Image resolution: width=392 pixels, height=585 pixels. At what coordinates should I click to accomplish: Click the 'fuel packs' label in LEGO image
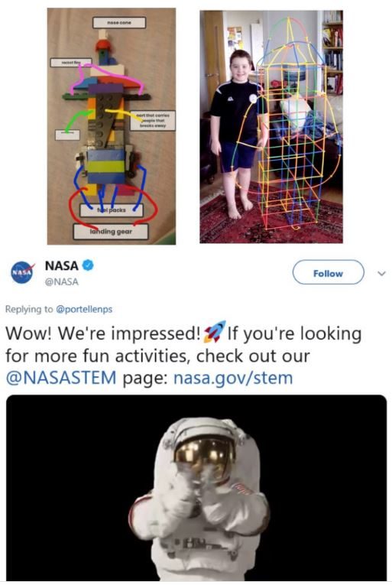click(x=111, y=210)
